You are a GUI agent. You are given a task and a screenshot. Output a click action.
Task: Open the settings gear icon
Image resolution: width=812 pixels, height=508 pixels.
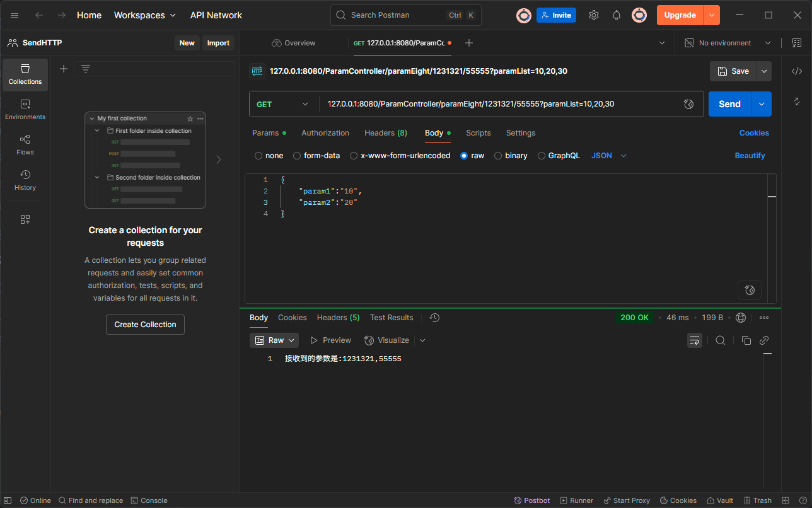click(594, 15)
